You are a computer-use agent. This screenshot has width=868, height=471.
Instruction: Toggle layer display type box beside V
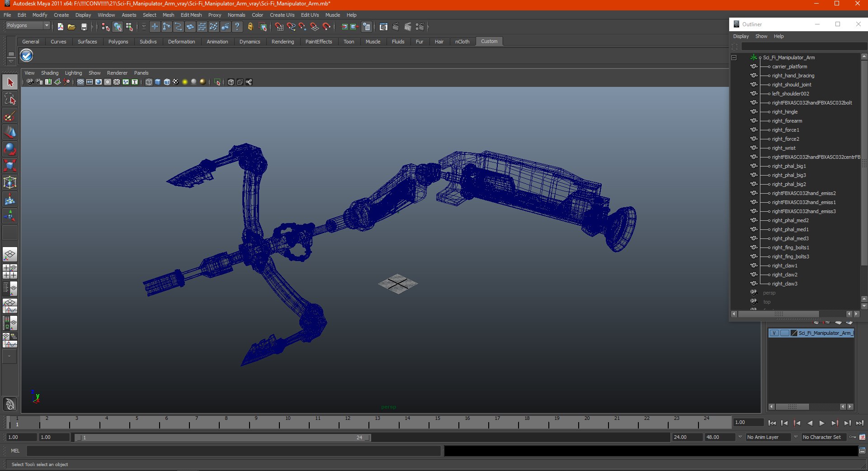click(784, 333)
